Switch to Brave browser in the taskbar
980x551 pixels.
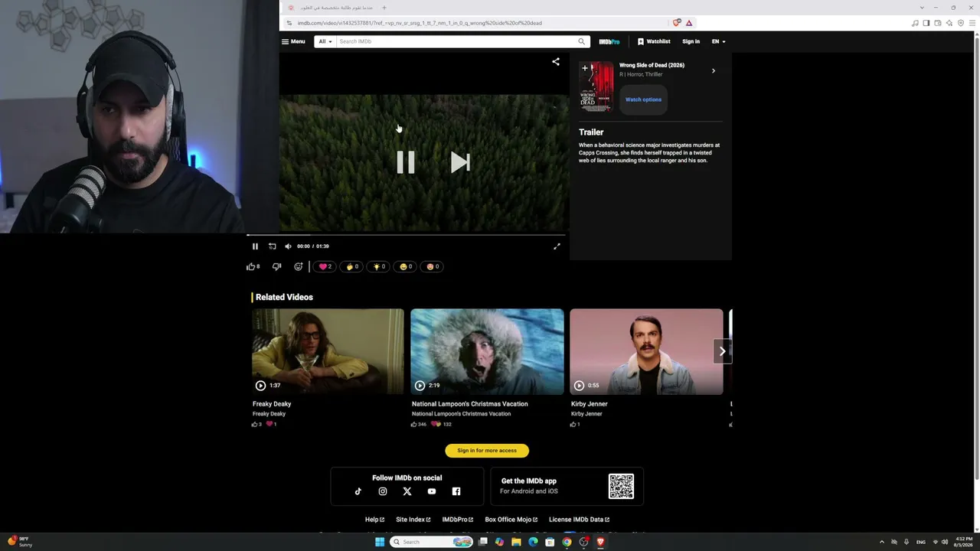pos(600,542)
